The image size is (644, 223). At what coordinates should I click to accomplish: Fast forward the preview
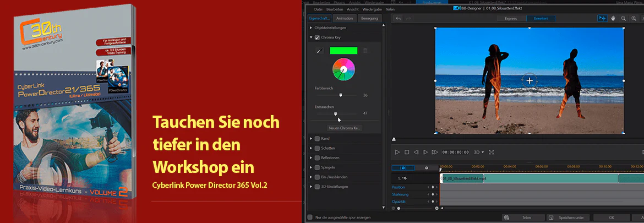pyautogui.click(x=434, y=152)
